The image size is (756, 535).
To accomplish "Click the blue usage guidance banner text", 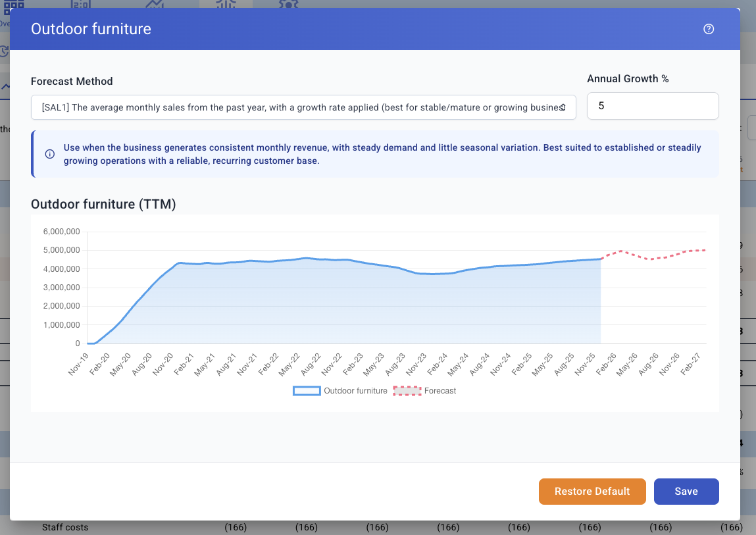I will (x=382, y=154).
